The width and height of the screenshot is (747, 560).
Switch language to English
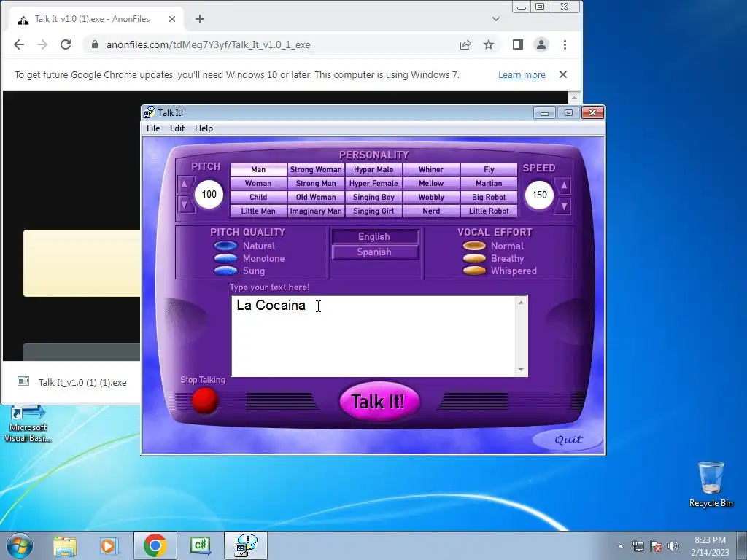tap(374, 237)
